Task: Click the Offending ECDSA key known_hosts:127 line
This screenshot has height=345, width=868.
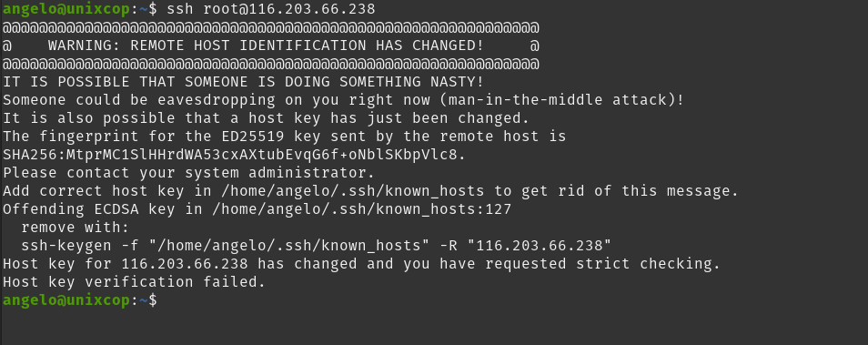Action: click(257, 209)
